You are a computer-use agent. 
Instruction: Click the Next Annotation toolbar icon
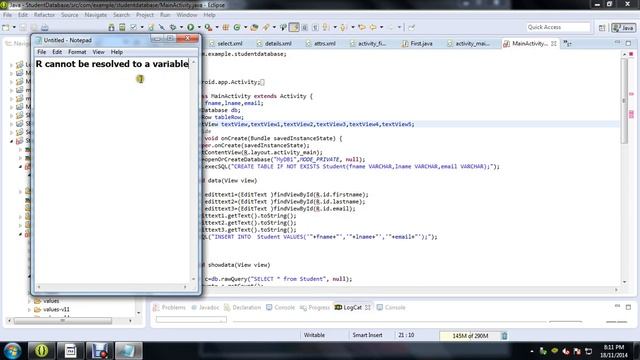[326, 27]
